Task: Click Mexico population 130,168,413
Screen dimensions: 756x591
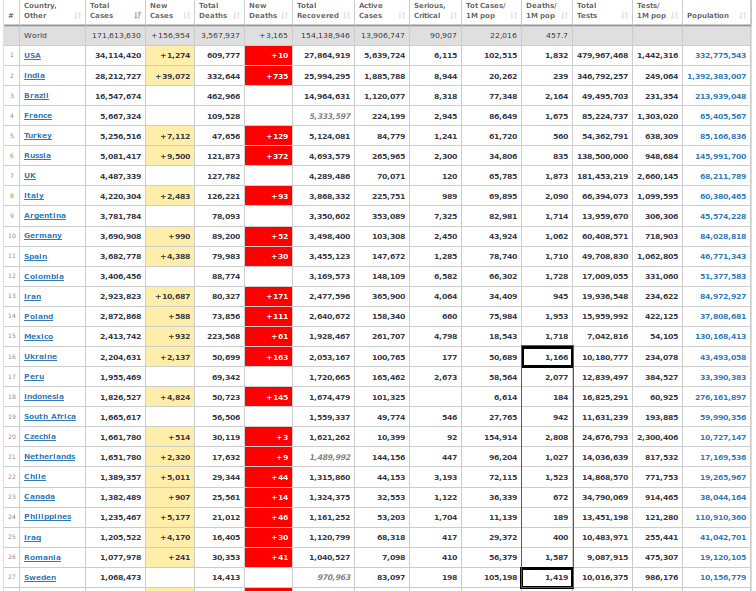Action: tap(720, 336)
